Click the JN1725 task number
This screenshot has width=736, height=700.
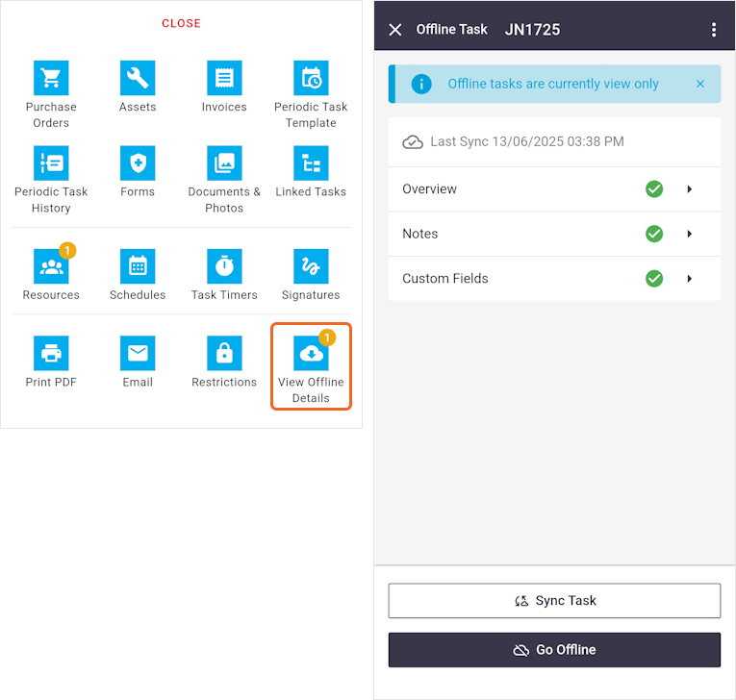(x=532, y=30)
